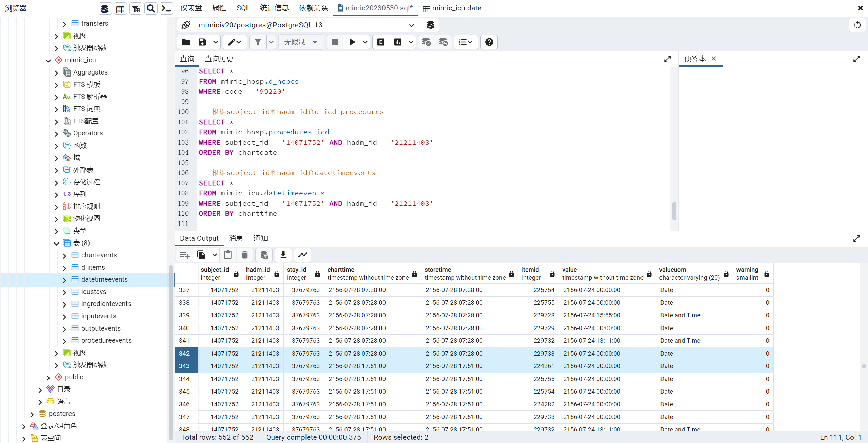Select the icustays table in tree
868x443 pixels.
coord(94,292)
